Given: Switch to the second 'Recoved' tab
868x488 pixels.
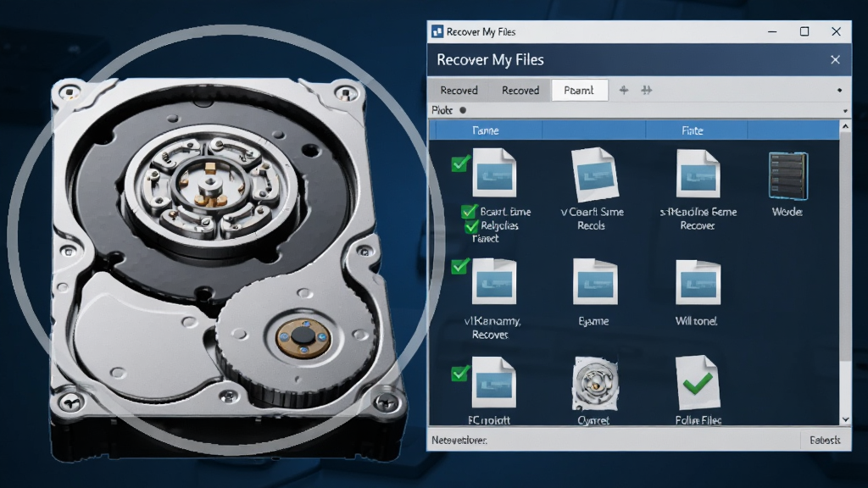Looking at the screenshot, I should [x=520, y=90].
